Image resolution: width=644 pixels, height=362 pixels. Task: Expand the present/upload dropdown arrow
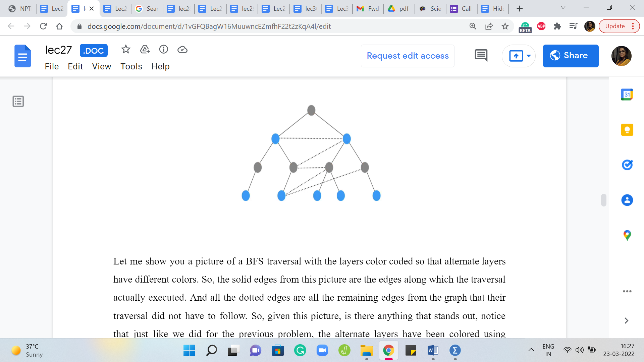point(529,56)
